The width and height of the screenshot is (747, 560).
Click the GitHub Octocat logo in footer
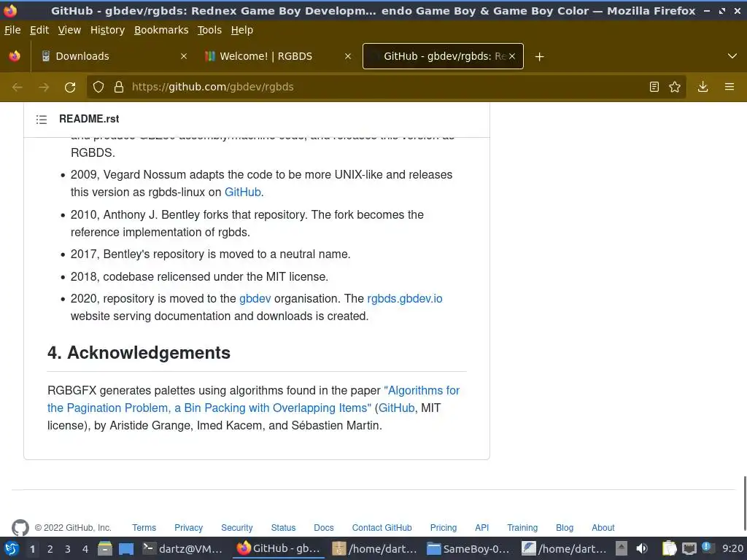coord(20,528)
